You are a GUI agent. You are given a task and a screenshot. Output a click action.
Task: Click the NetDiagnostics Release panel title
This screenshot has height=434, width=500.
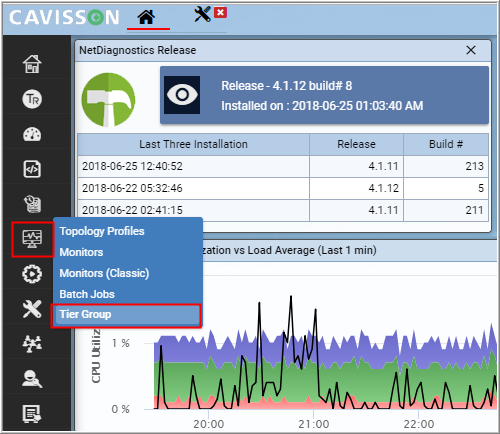coord(137,50)
